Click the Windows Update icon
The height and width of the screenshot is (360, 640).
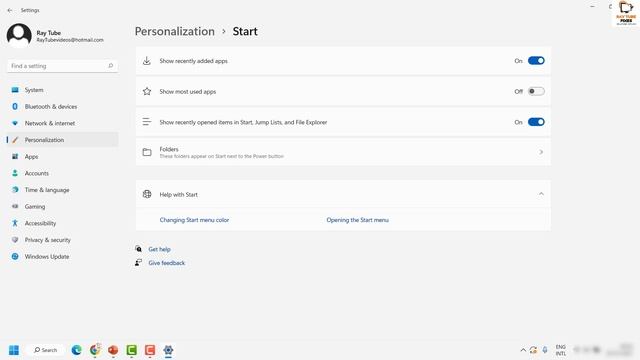click(15, 257)
